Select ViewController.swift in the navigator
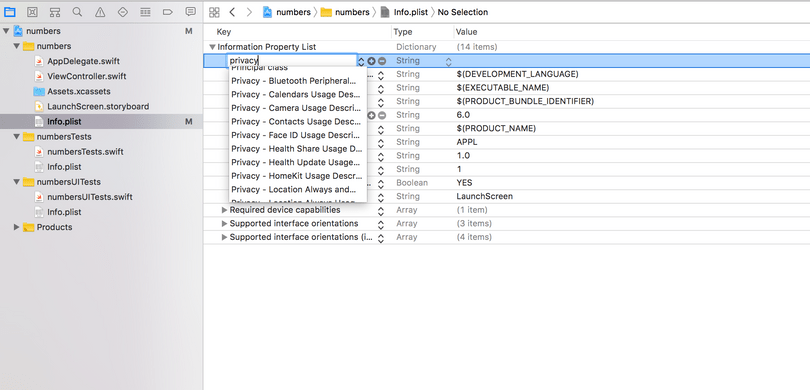 pyautogui.click(x=87, y=76)
